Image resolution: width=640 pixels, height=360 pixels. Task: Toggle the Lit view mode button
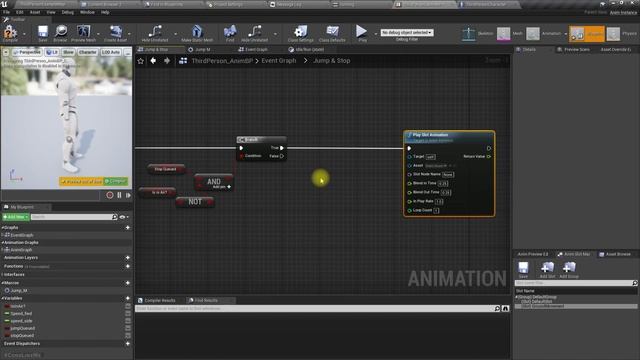pos(52,52)
